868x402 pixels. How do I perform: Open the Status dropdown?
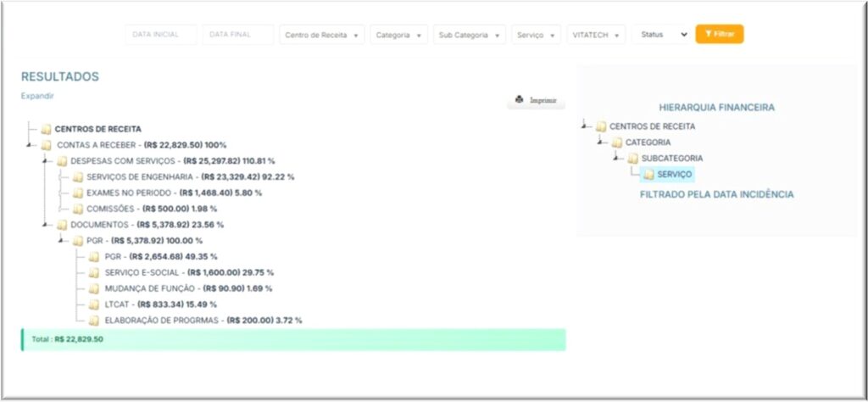click(662, 35)
